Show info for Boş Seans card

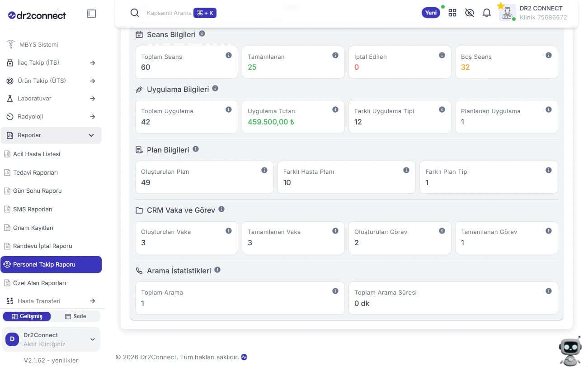tap(549, 55)
